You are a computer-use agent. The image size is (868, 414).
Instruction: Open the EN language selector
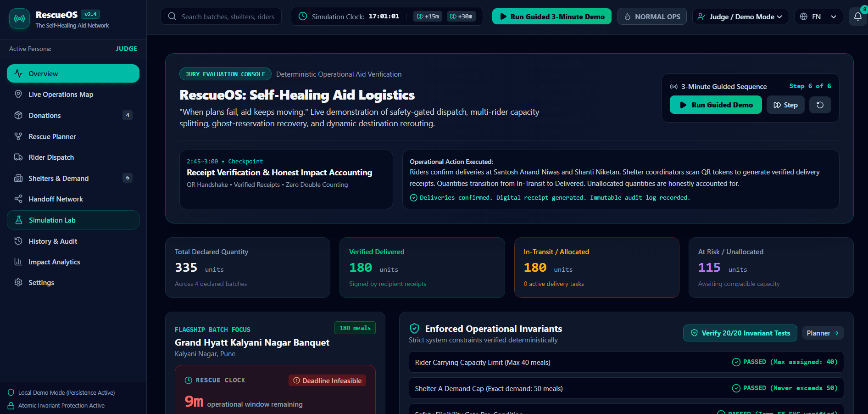click(819, 17)
